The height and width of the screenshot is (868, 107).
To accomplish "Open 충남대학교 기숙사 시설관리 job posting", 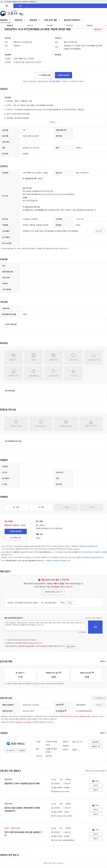I will [22, 783].
